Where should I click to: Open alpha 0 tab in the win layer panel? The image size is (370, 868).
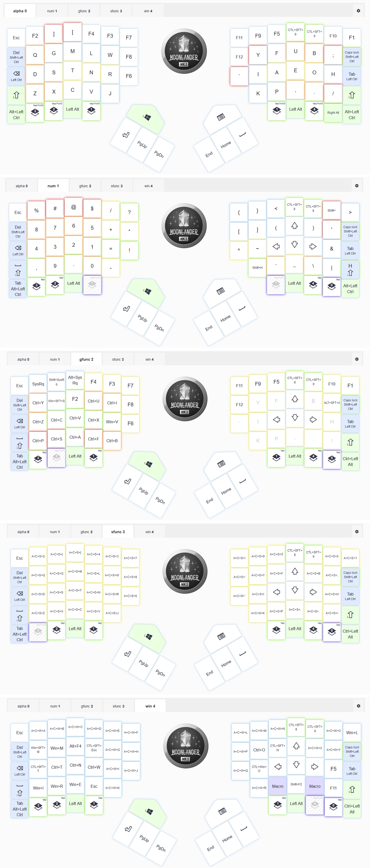tap(23, 706)
